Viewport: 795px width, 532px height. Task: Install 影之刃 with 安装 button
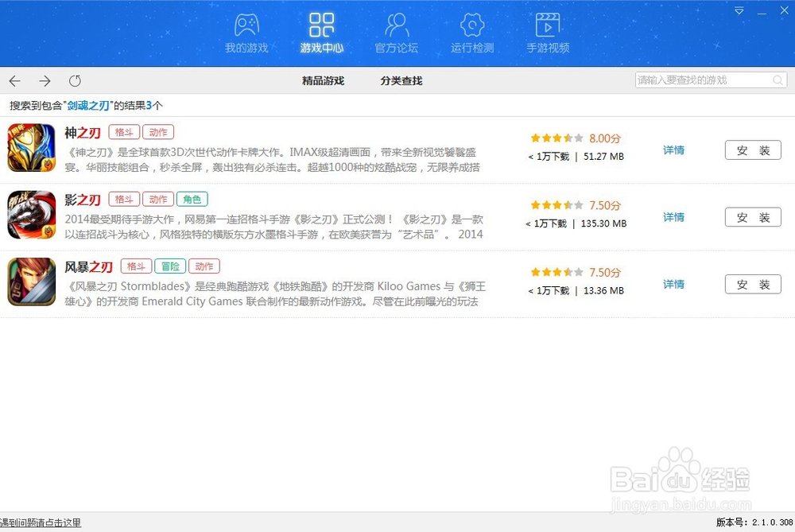(x=753, y=217)
